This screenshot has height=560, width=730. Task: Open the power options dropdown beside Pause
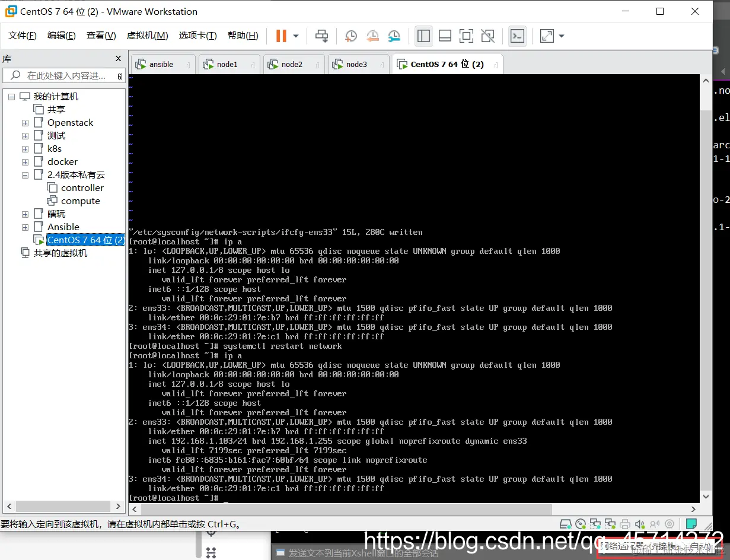click(x=296, y=36)
